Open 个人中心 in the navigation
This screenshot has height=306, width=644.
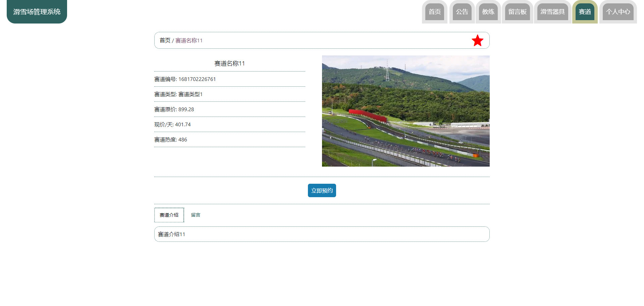coord(618,12)
